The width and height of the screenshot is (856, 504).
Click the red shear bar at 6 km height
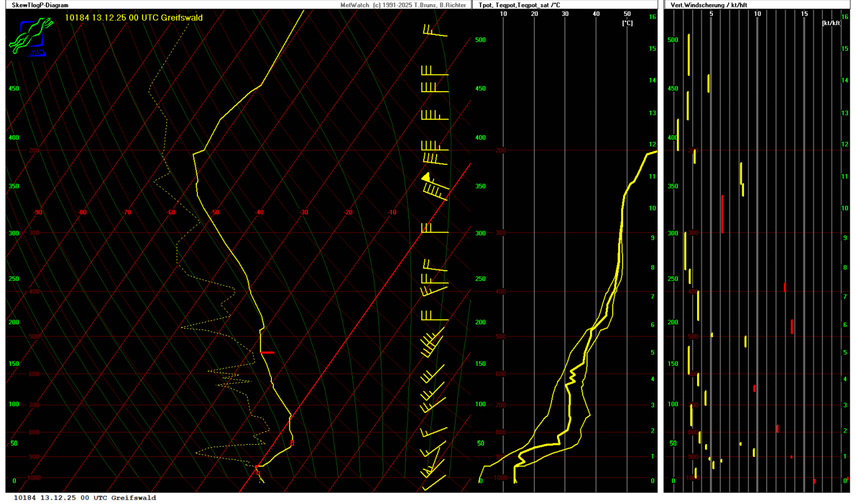pos(792,327)
